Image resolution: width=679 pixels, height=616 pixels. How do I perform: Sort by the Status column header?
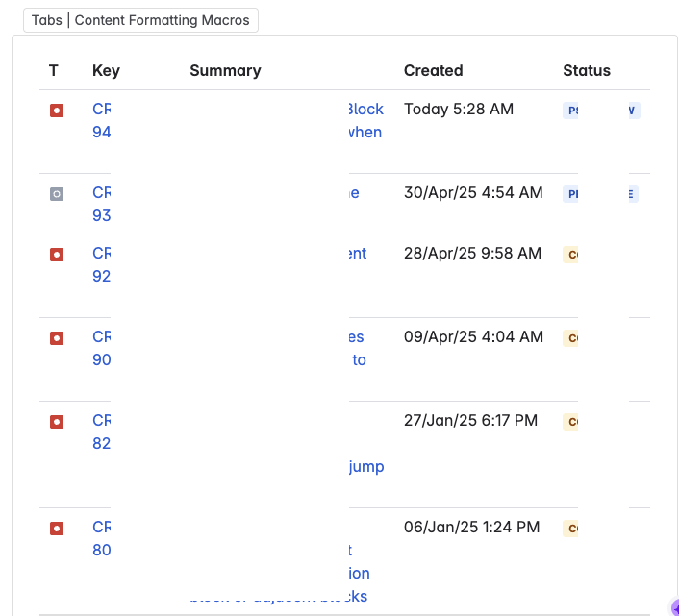(x=587, y=70)
